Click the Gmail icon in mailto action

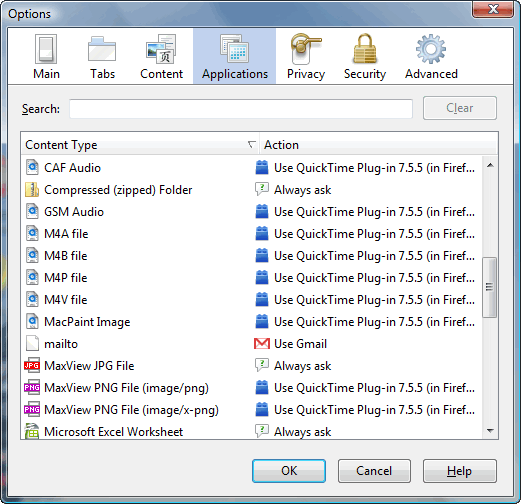click(x=262, y=344)
